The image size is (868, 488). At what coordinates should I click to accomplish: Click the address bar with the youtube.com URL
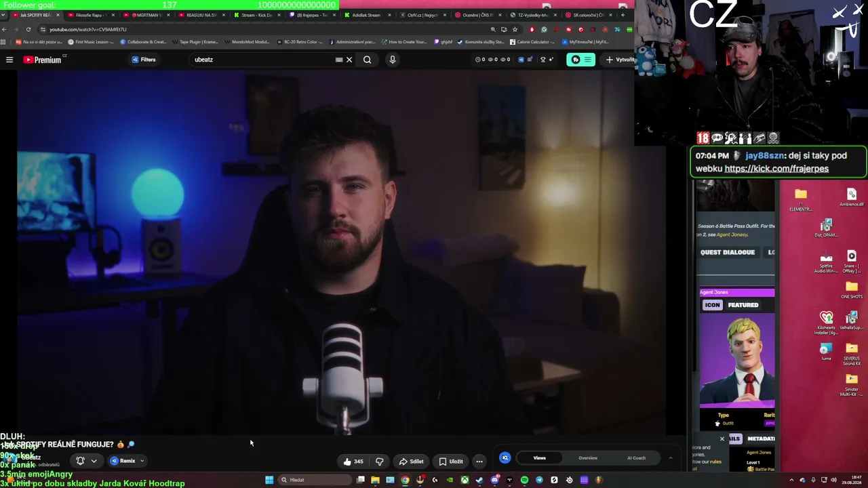coord(264,29)
